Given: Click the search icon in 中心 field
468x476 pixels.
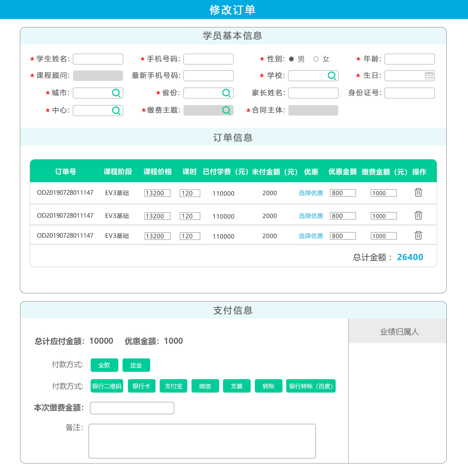Looking at the screenshot, I should pyautogui.click(x=116, y=111).
